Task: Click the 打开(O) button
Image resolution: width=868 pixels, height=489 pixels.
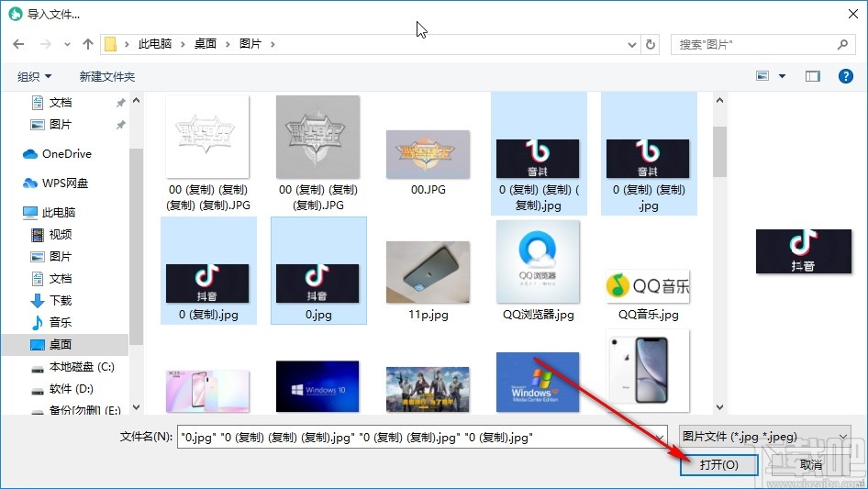Action: click(x=719, y=464)
